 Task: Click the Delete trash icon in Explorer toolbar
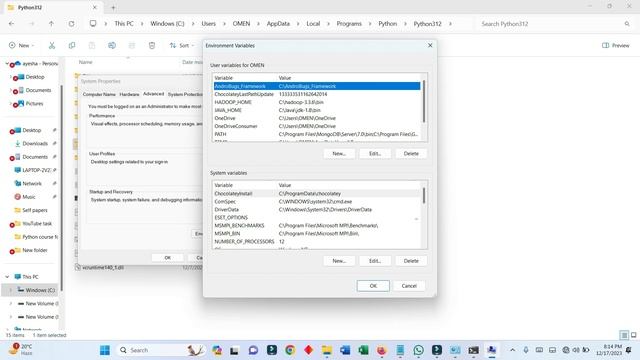[152, 45]
